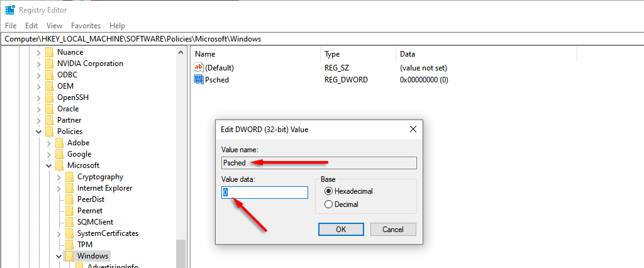Click the Google key folder icon

point(59,154)
